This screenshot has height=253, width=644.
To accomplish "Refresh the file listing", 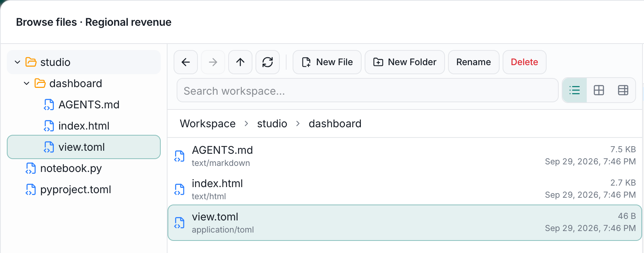I will point(268,62).
